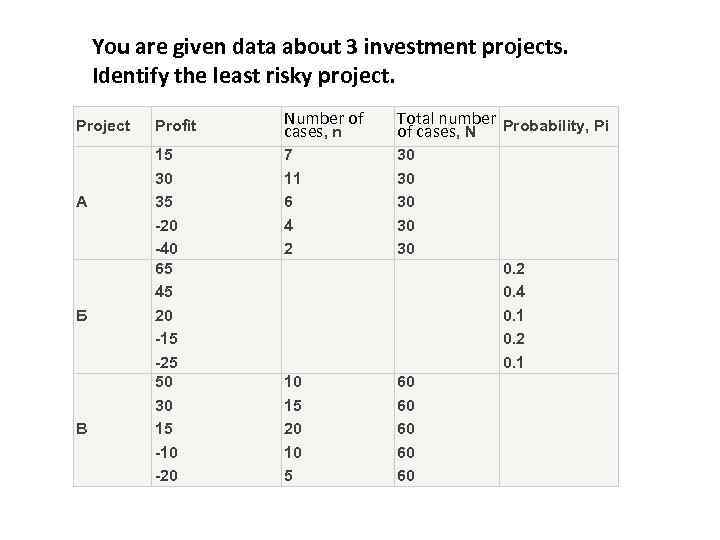Select the profit value 35
This screenshot has height=540, width=720.
(x=163, y=201)
